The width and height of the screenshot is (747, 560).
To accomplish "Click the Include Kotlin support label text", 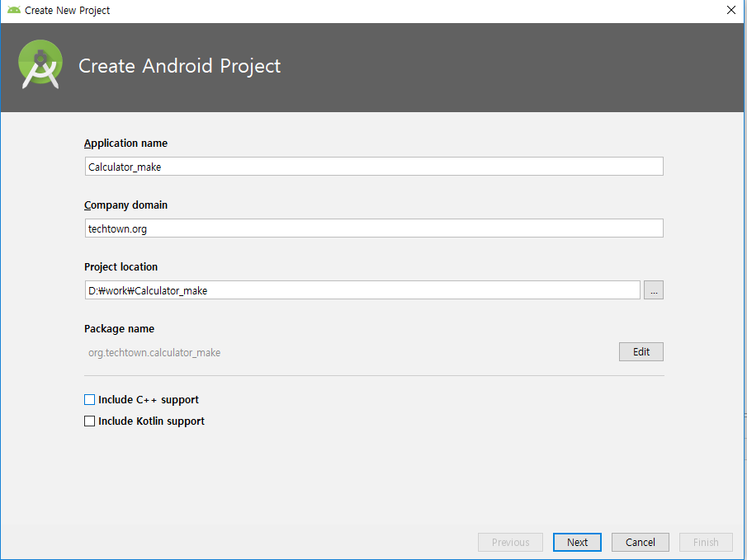I will coord(152,421).
